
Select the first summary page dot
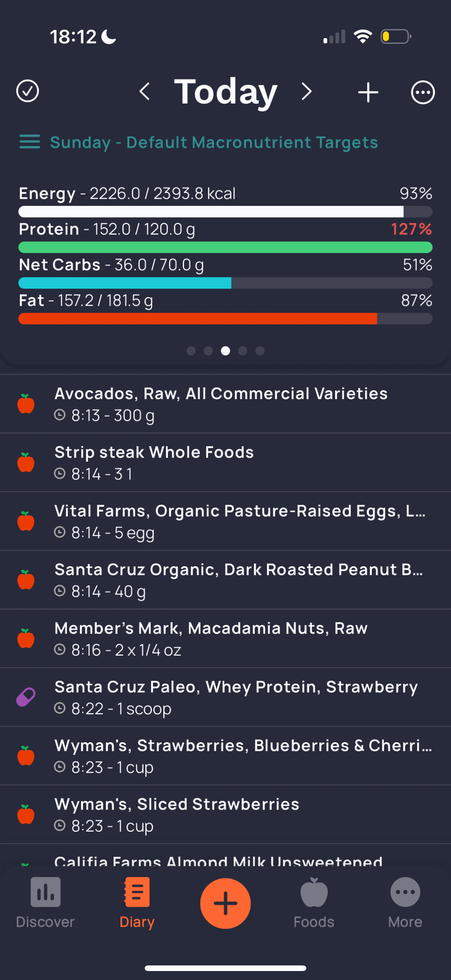191,351
